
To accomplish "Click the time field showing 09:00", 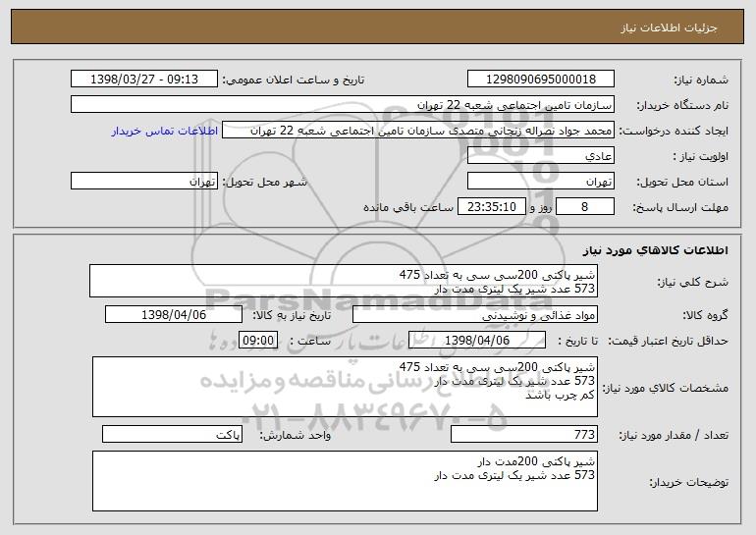I will (258, 341).
